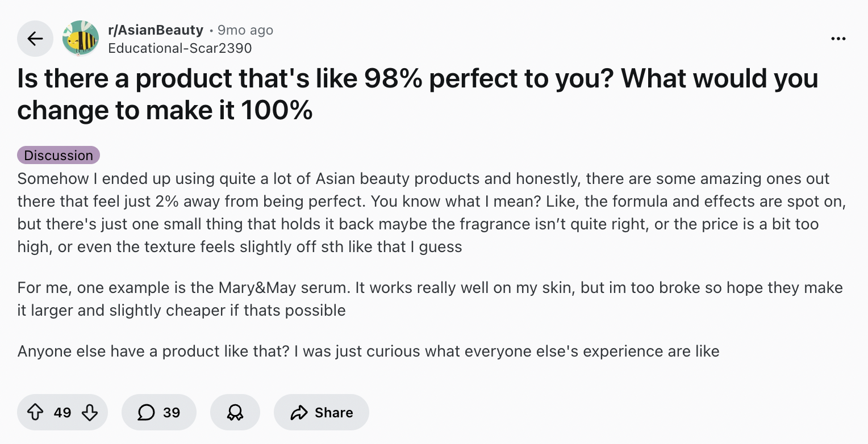Give an award to this post
868x444 pixels.
[x=235, y=412]
